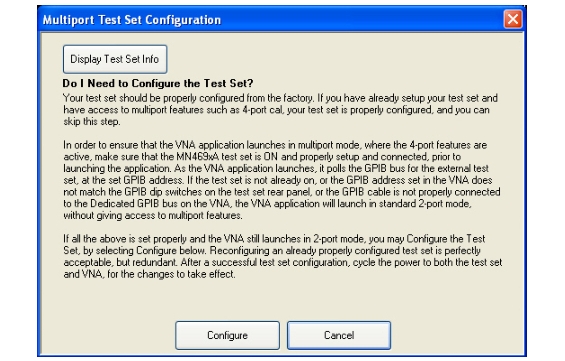Click the last line 'and VNA, for the changes'

pyautogui.click(x=150, y=274)
